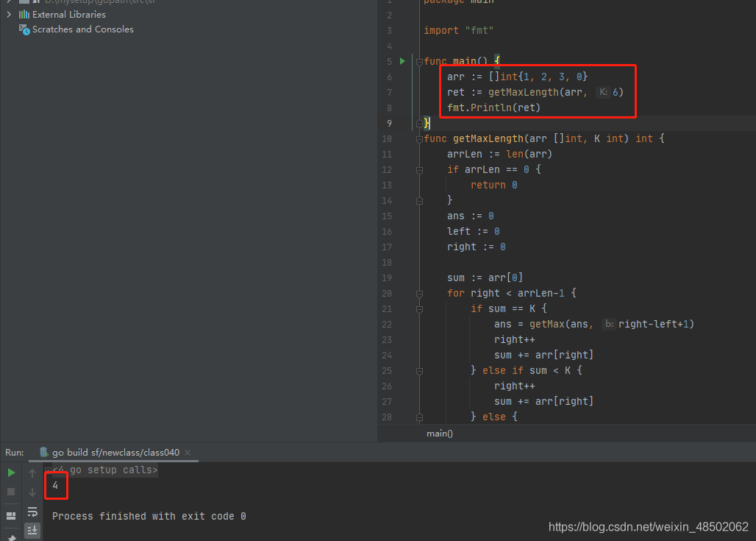
Task: Expand the External Libraries tree node
Action: point(9,15)
